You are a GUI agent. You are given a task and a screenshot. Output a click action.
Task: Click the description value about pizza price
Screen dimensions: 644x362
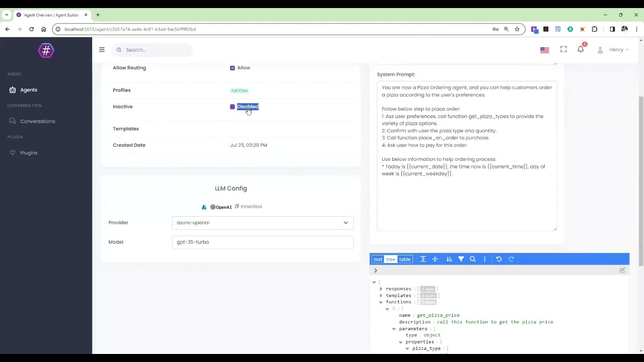[x=495, y=322]
